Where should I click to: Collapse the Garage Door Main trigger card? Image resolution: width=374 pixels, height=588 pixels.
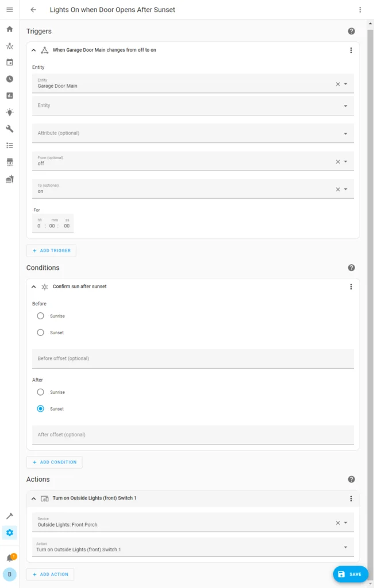(34, 51)
